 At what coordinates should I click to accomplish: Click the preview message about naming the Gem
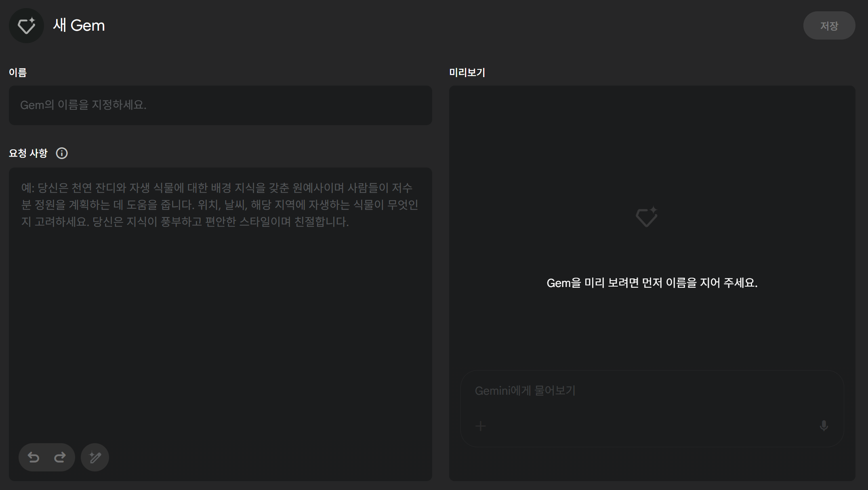pyautogui.click(x=652, y=283)
